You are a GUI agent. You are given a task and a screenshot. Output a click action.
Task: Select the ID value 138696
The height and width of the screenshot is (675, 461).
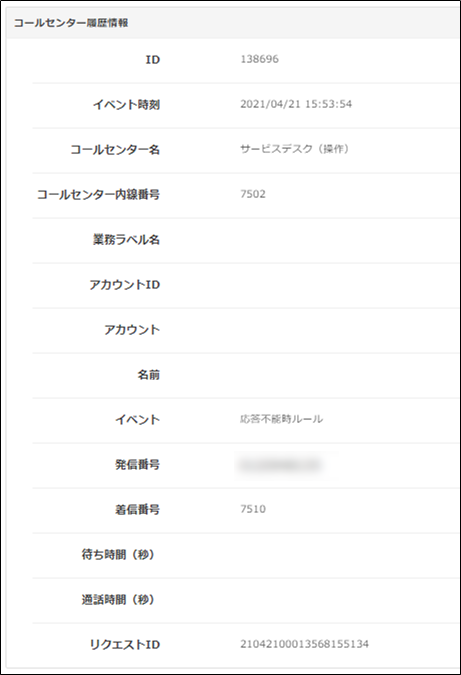(x=259, y=59)
